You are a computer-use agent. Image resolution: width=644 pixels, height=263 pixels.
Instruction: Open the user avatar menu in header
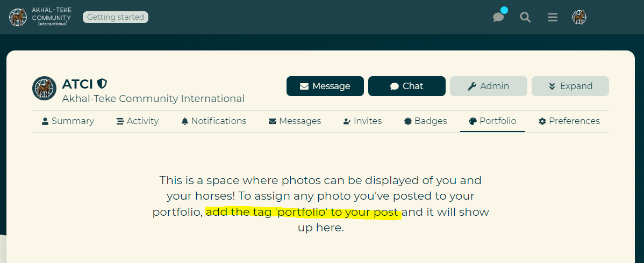click(x=579, y=17)
